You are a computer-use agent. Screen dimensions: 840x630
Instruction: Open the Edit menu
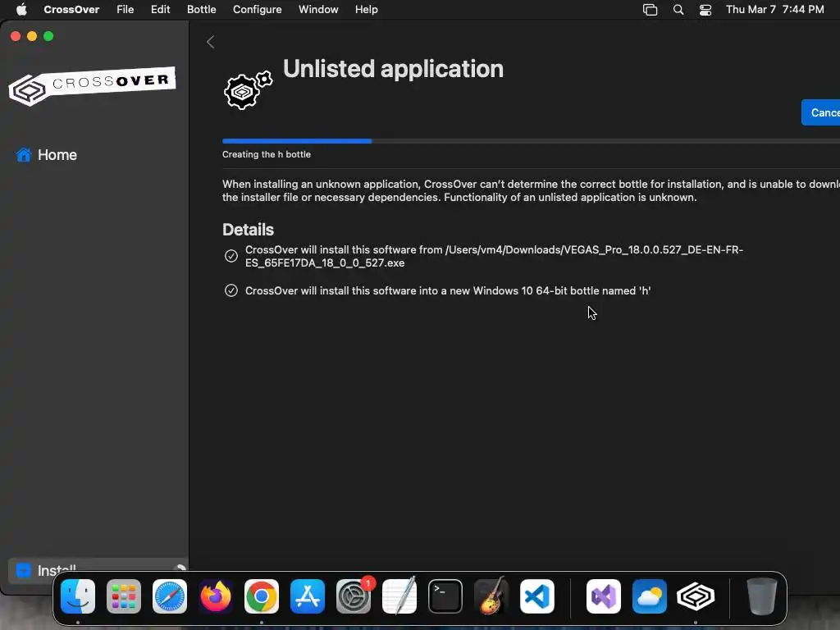coord(160,9)
